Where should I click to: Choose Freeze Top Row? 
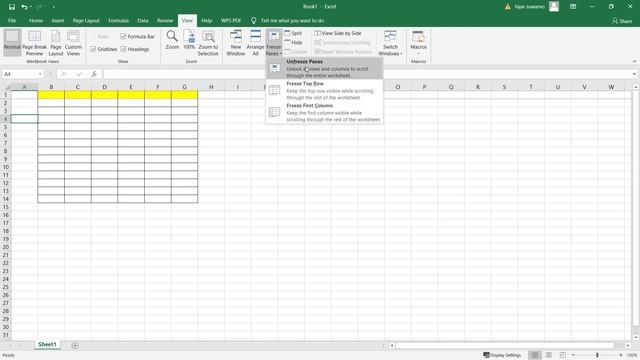pos(324,90)
